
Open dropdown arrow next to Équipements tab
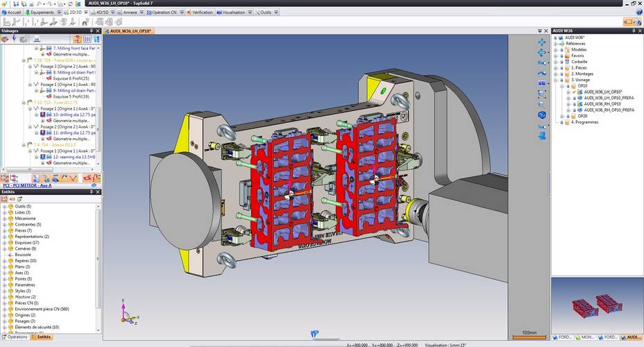click(59, 12)
